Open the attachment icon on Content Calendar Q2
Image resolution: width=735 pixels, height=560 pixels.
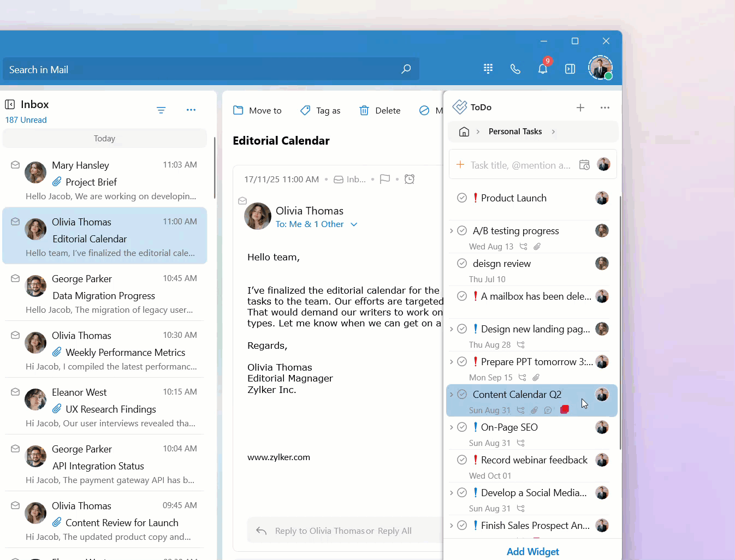(x=535, y=410)
